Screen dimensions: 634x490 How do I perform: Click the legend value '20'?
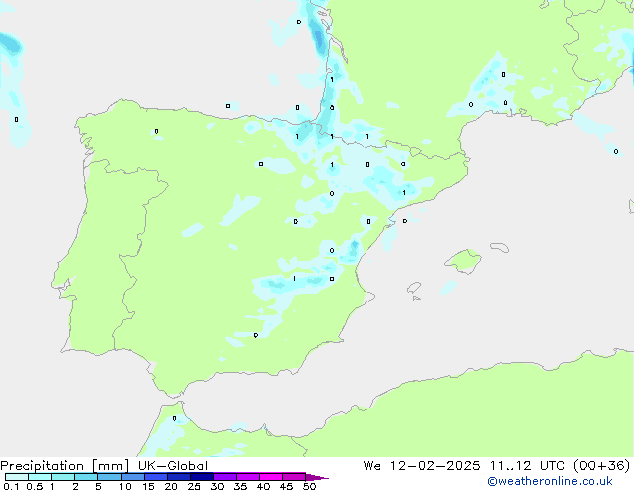171,486
